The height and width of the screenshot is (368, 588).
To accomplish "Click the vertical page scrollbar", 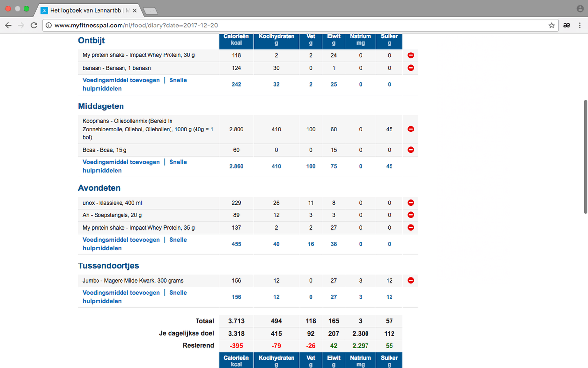I will 585,157.
